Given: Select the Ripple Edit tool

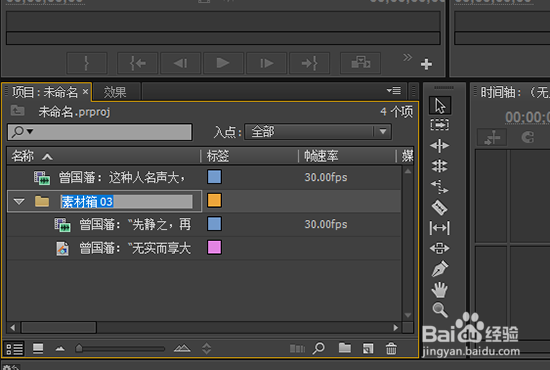Looking at the screenshot, I should tap(440, 146).
